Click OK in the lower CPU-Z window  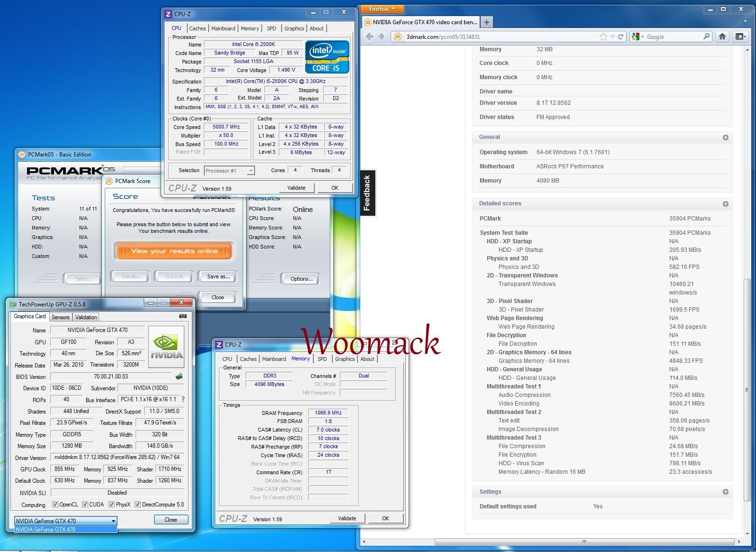pos(385,518)
